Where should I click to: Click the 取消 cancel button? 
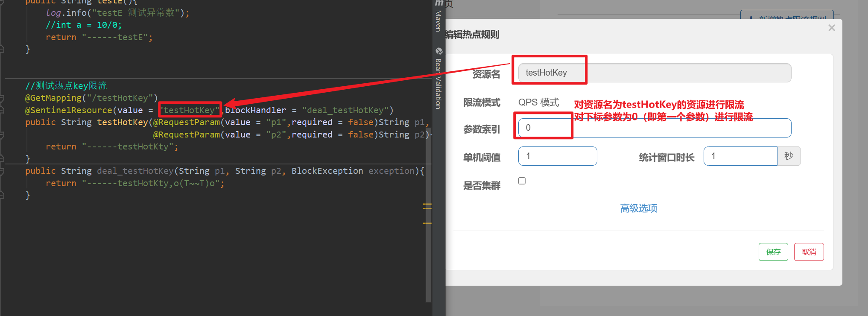pyautogui.click(x=809, y=252)
